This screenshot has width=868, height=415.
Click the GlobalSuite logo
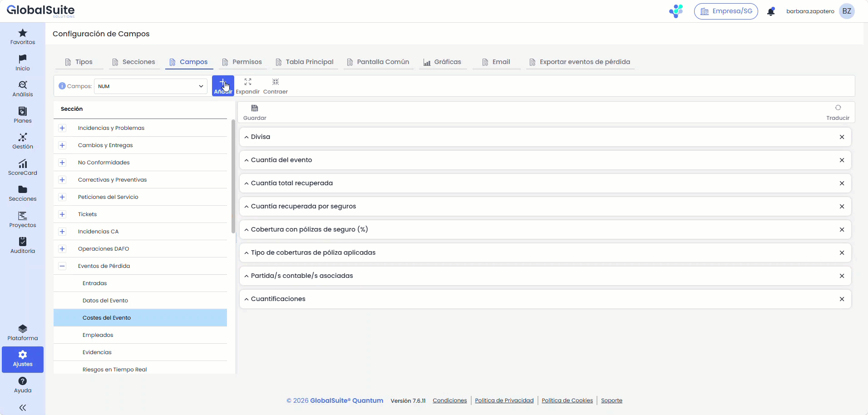pos(40,11)
